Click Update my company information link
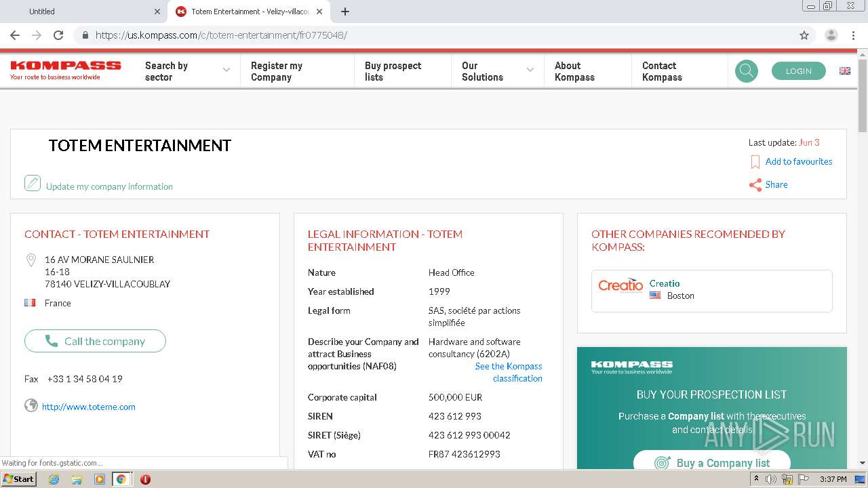Viewport: 868px width, 488px height. coord(109,186)
